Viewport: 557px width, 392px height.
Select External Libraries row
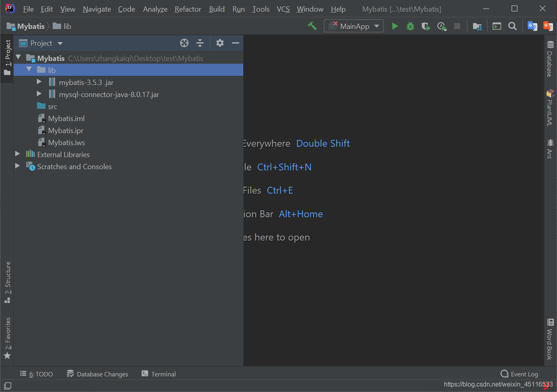[128, 154]
